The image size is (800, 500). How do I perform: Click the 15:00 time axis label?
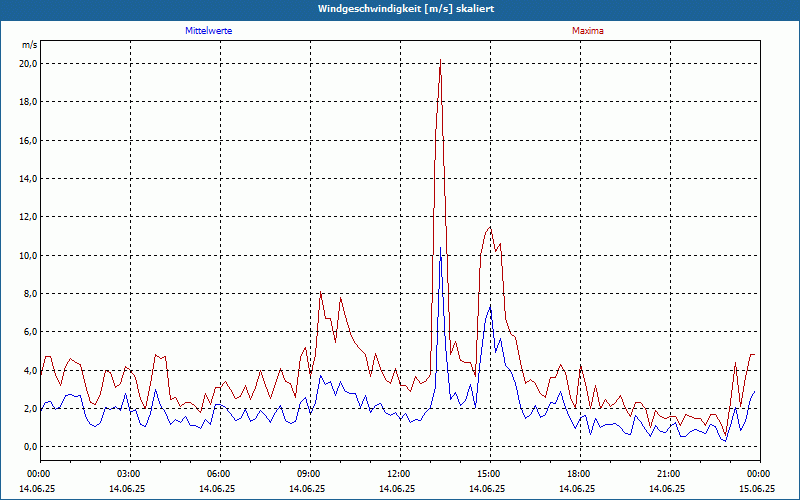tap(487, 474)
